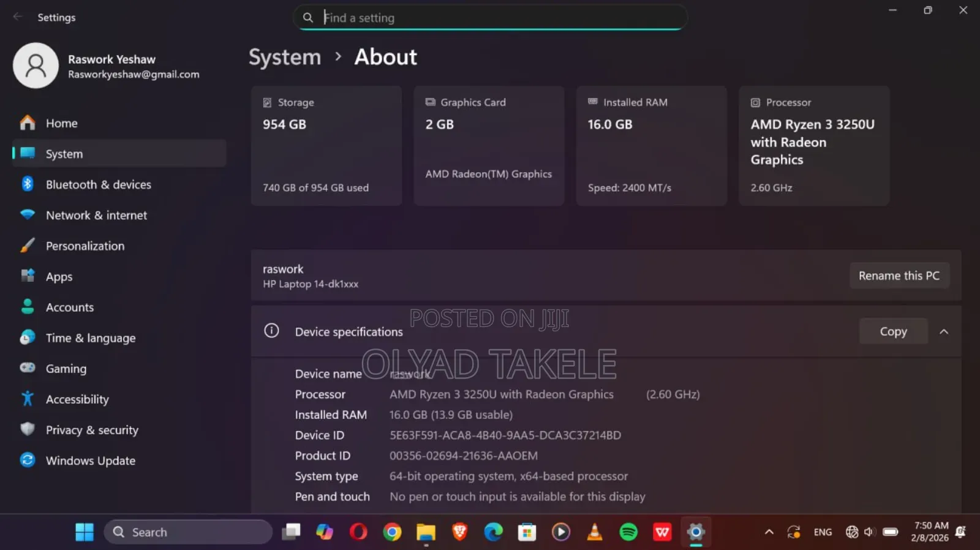Viewport: 980px width, 550px height.
Task: Click the volume speaker tray icon
Action: pos(869,532)
